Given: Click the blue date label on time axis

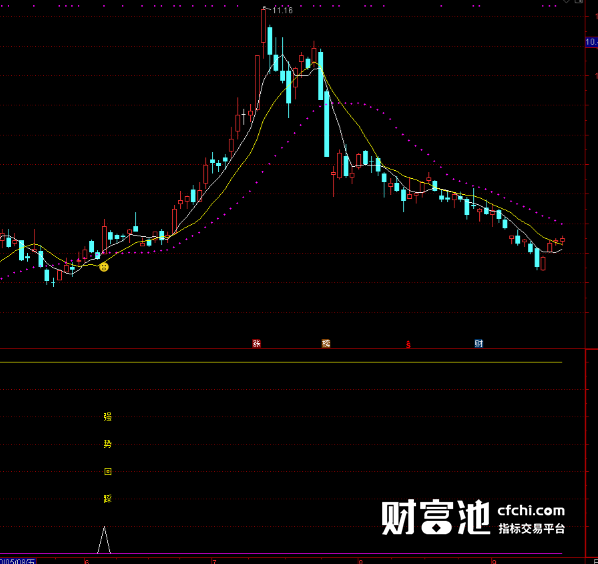Looking at the screenshot, I should (18, 561).
